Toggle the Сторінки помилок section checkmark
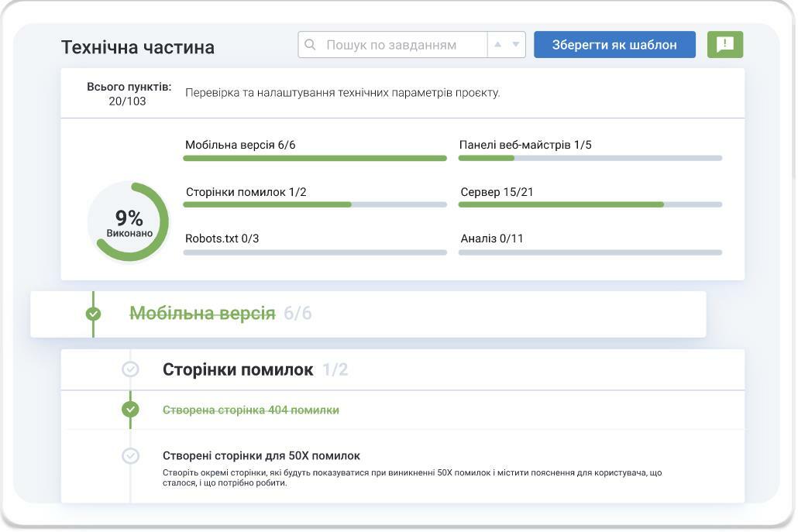The width and height of the screenshot is (798, 532). pyautogui.click(x=130, y=369)
